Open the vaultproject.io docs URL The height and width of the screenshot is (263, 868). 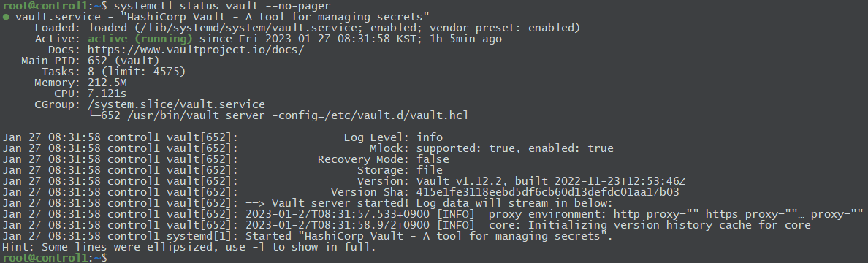196,50
